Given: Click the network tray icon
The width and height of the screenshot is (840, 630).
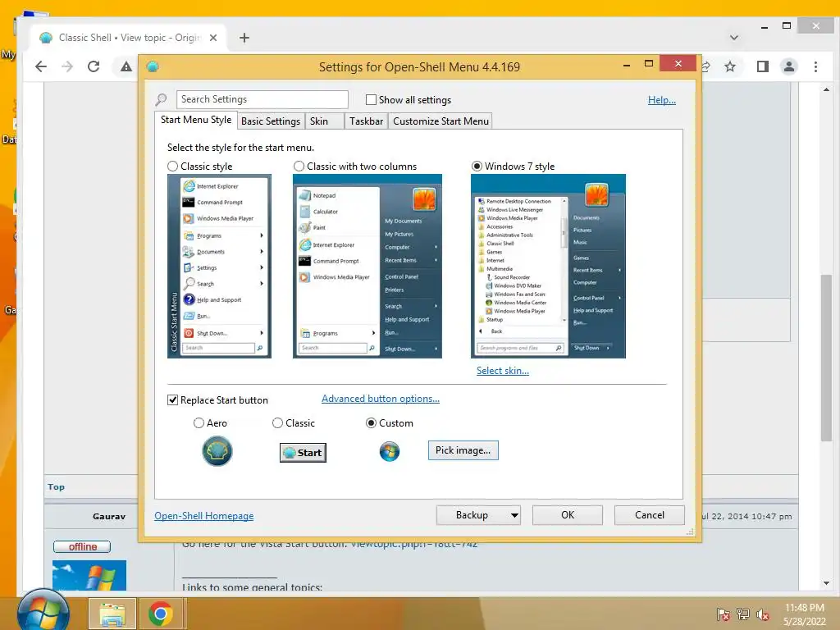Looking at the screenshot, I should click(x=743, y=614).
